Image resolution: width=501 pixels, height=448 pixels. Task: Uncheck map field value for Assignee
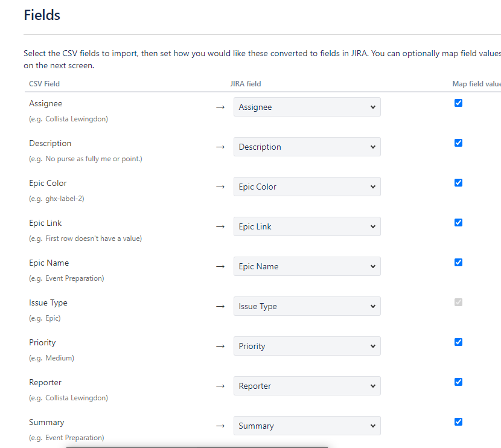click(458, 103)
